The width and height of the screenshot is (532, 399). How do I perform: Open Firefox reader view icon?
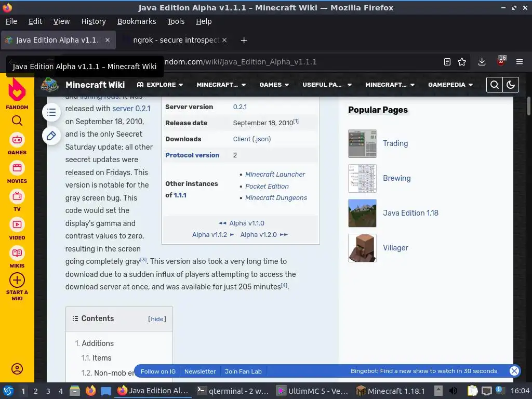[447, 62]
